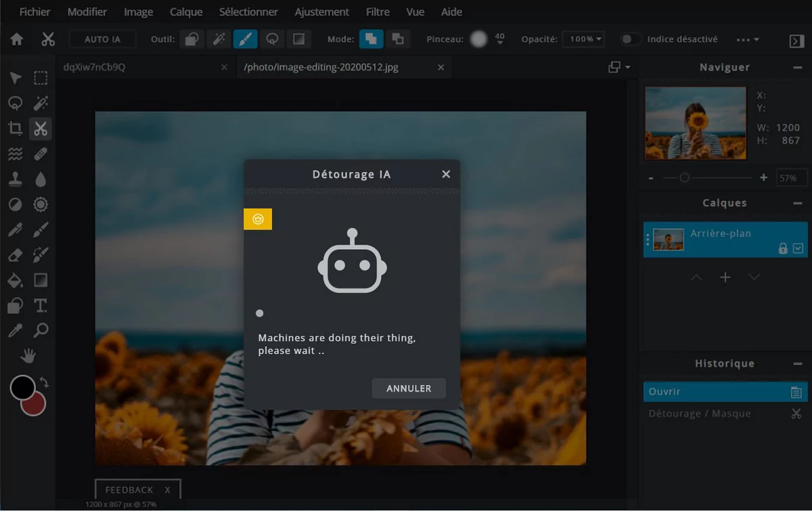Image resolution: width=812 pixels, height=511 pixels.
Task: Switch to the dqXiw7nCb9Q document tab
Action: click(145, 67)
